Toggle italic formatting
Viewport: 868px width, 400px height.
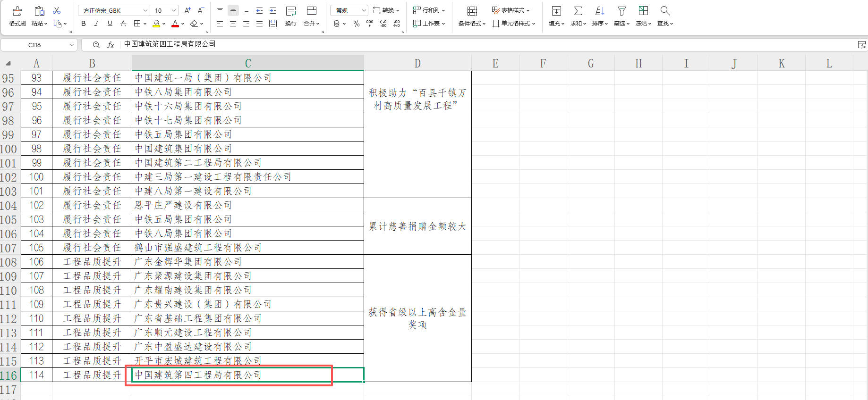pos(96,24)
